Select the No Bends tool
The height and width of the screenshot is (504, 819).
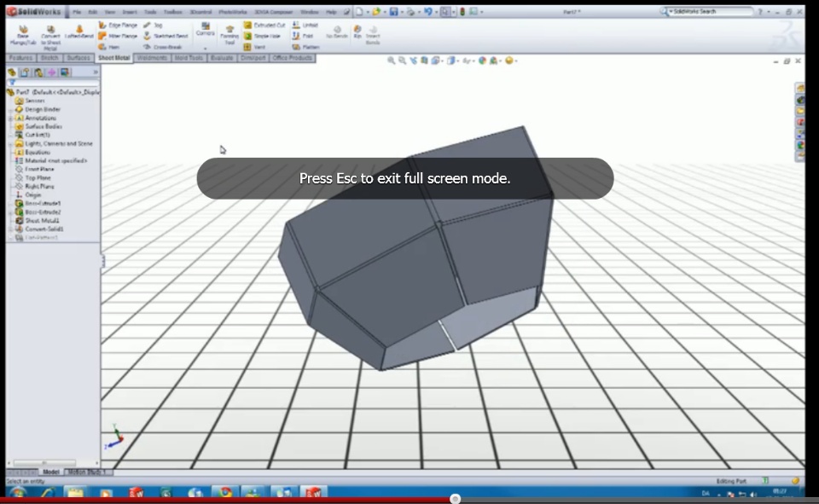coord(337,32)
